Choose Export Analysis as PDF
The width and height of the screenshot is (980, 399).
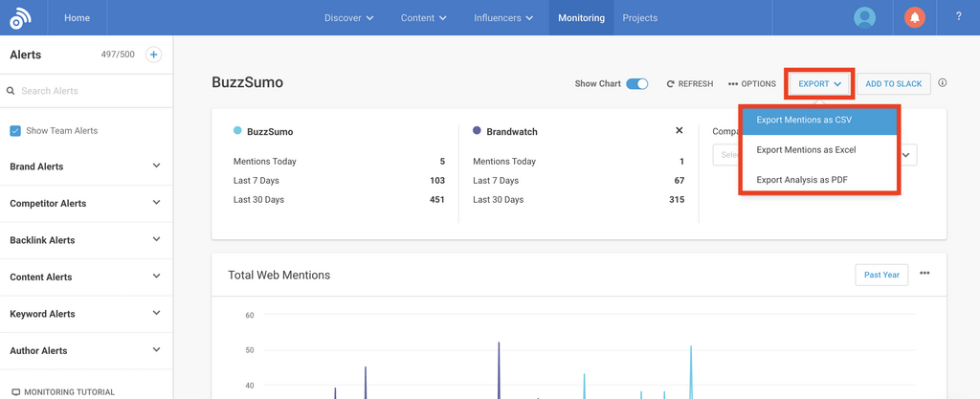(801, 180)
